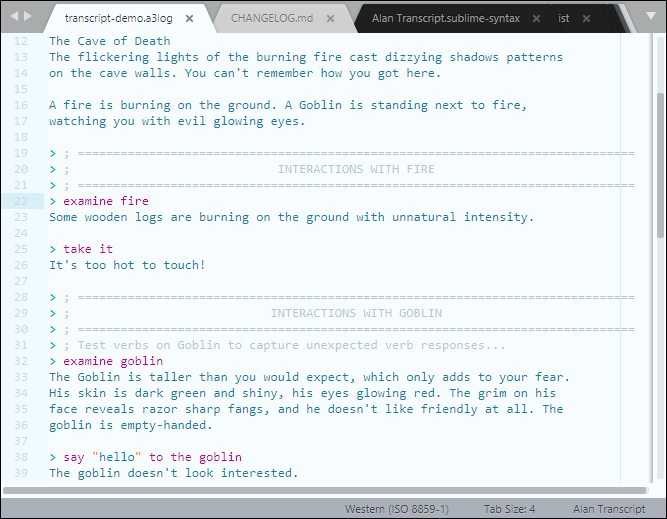This screenshot has width=667, height=519.
Task: Click 'The Goblin is taller than' line
Action: (x=309, y=377)
